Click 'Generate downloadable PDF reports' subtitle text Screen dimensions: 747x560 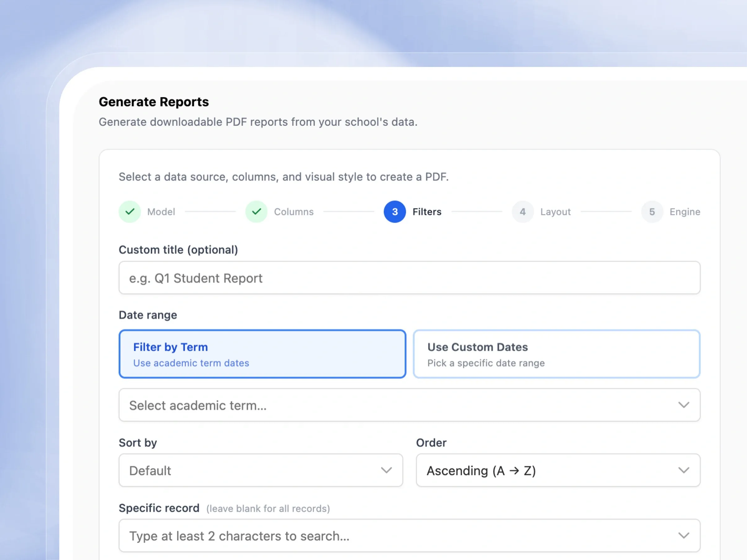point(258,122)
